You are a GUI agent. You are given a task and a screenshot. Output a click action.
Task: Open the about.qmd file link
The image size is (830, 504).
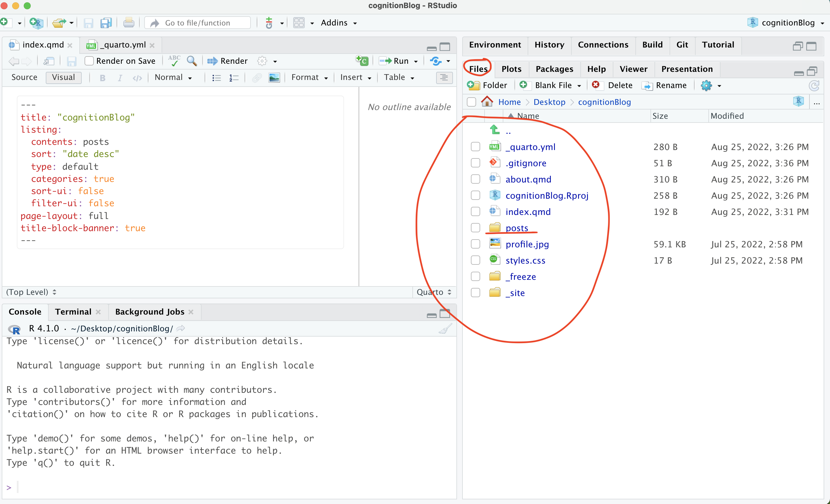pos(528,179)
